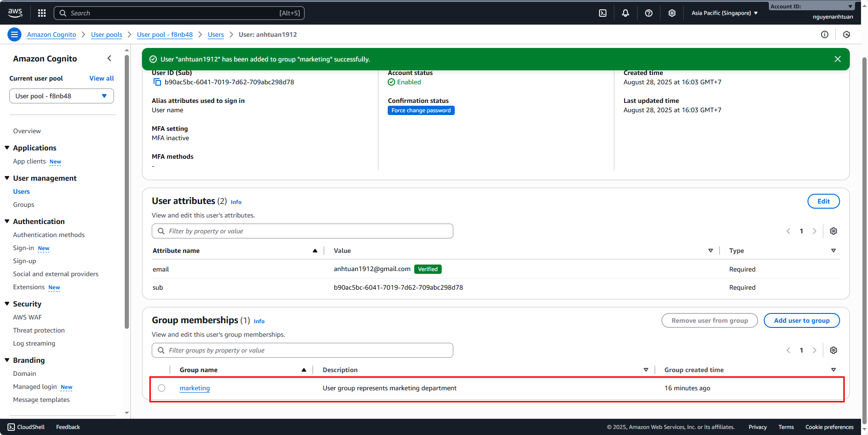
Task: Open the Current user pool dropdown
Action: (x=61, y=96)
